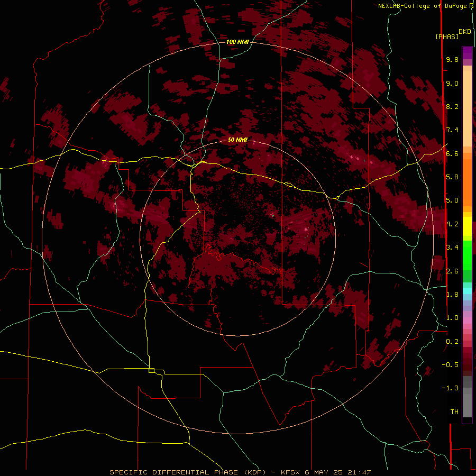Select the 9.8 value on the color scale
This screenshot has height=476, width=476.
click(452, 59)
